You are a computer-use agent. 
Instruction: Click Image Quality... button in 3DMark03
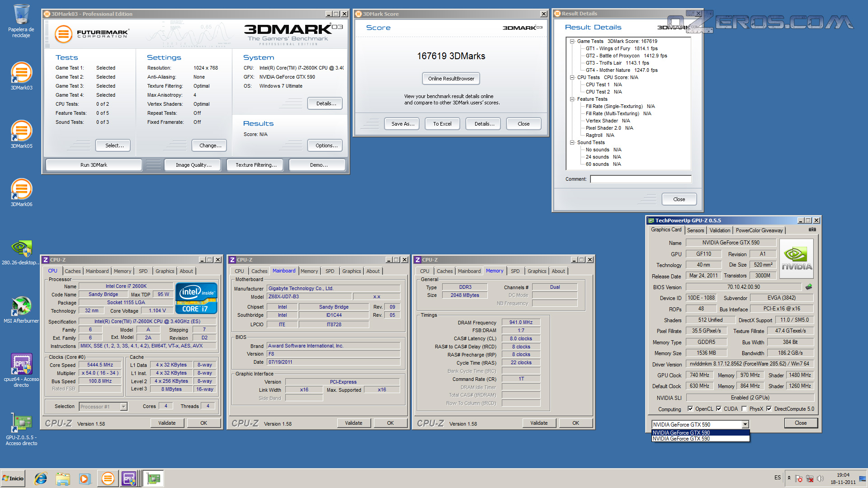pos(193,165)
